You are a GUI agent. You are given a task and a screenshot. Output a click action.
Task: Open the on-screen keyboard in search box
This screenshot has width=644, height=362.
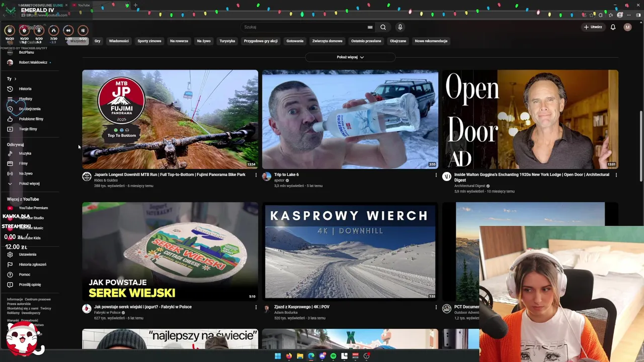[370, 27]
